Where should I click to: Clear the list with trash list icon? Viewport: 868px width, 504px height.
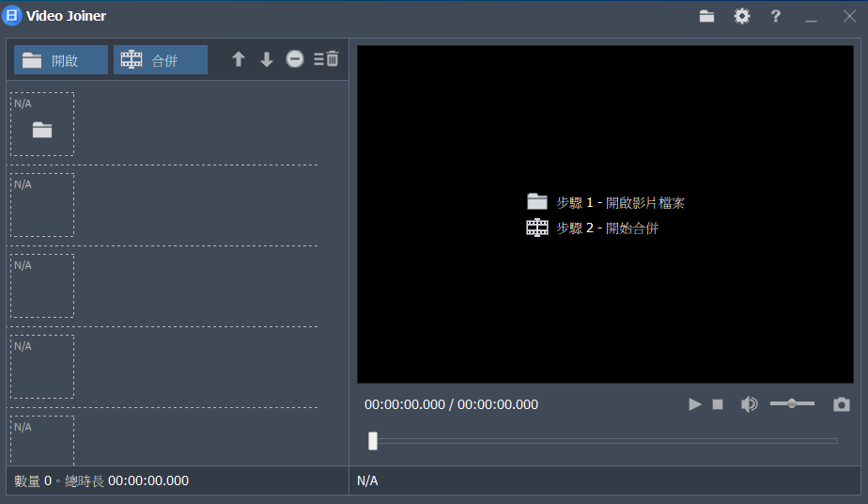click(326, 58)
